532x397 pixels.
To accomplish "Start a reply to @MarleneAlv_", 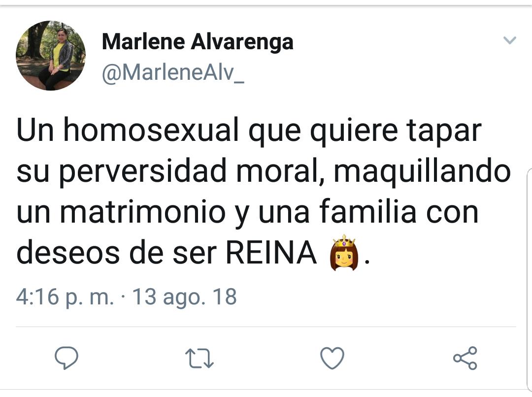I will coord(66,358).
